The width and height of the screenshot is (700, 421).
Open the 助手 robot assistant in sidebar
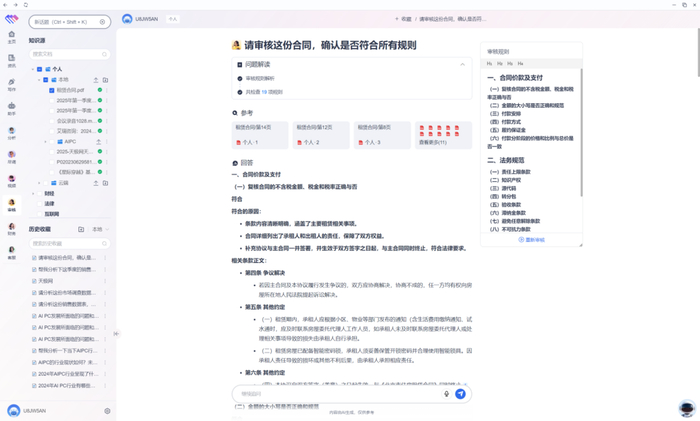12,108
